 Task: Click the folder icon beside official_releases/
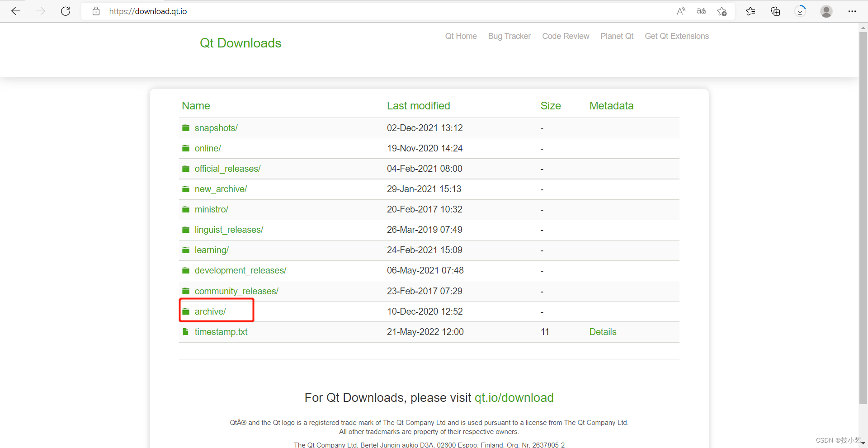coord(186,169)
